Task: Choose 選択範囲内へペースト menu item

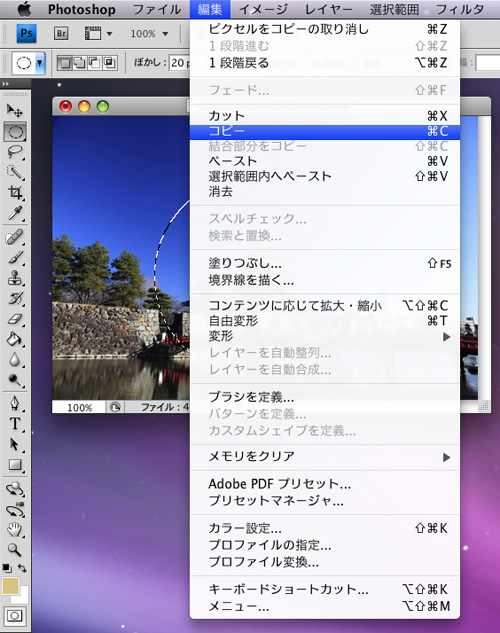Action: [324, 176]
